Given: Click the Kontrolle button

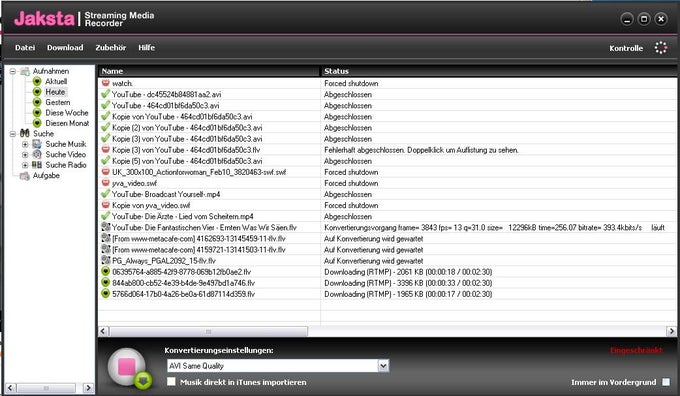Looking at the screenshot, I should 626,48.
